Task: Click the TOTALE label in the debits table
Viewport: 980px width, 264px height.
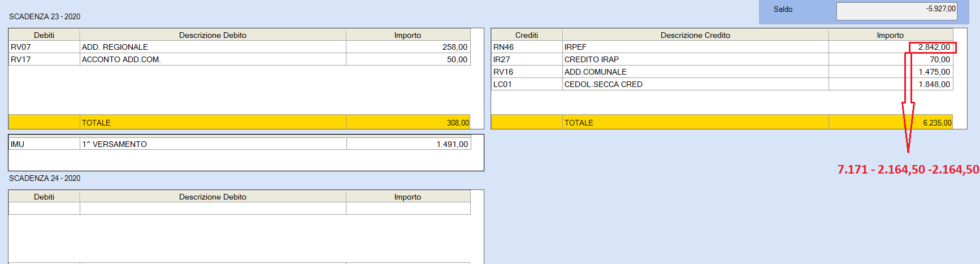Action: pyautogui.click(x=96, y=123)
